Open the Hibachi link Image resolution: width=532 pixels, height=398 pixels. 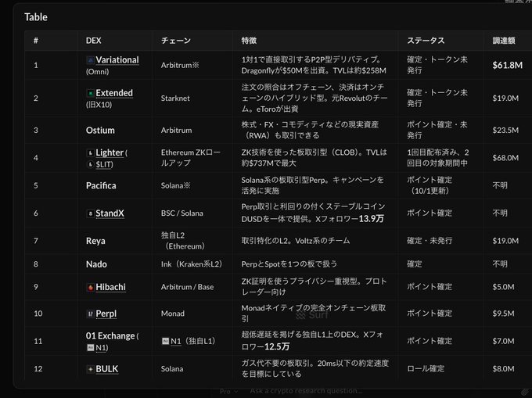tap(110, 287)
